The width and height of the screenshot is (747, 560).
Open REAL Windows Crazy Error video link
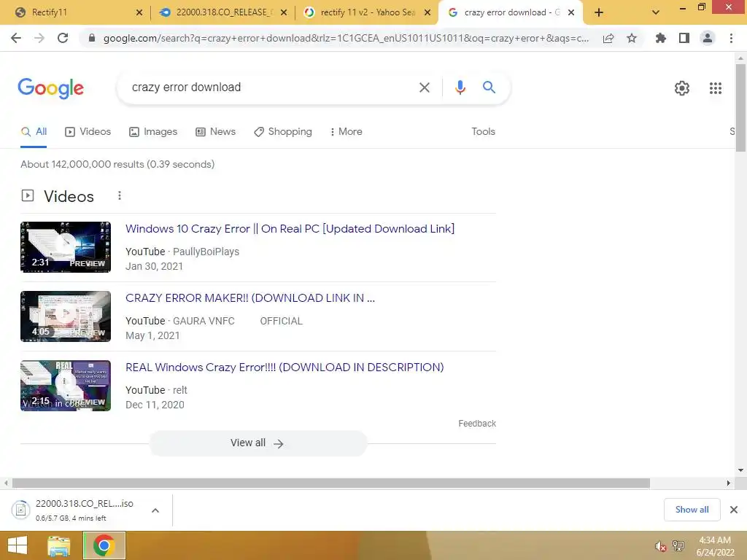[x=285, y=367]
